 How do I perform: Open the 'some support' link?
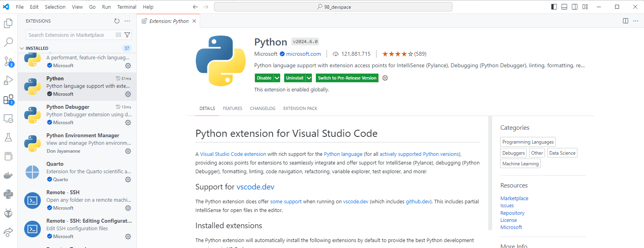[x=286, y=201]
